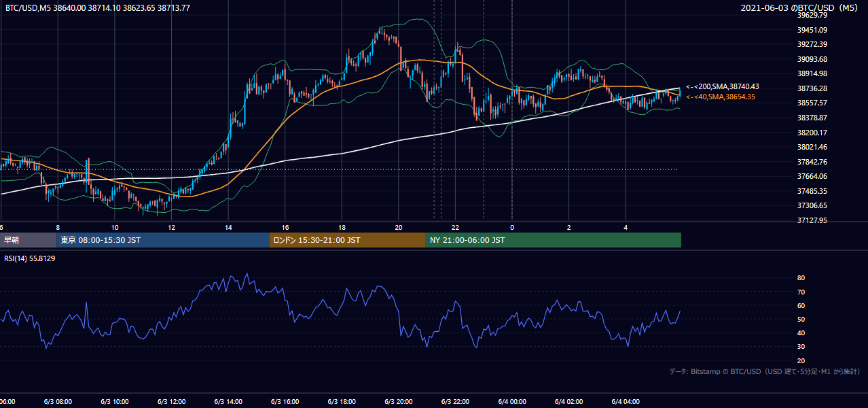868x408 pixels.
Task: Click price axis value 37485.35
Action: pos(812,191)
